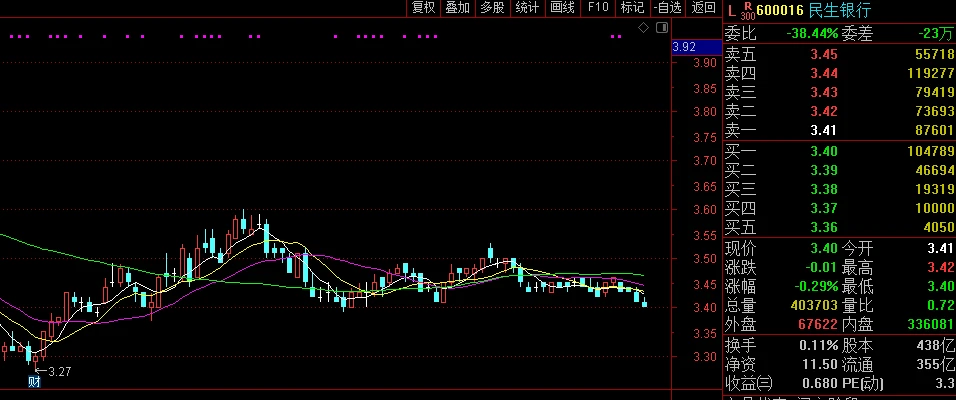Screen dimensions: 956x400
Task: Select the 卖三 row price 3.43
Action: [x=824, y=92]
